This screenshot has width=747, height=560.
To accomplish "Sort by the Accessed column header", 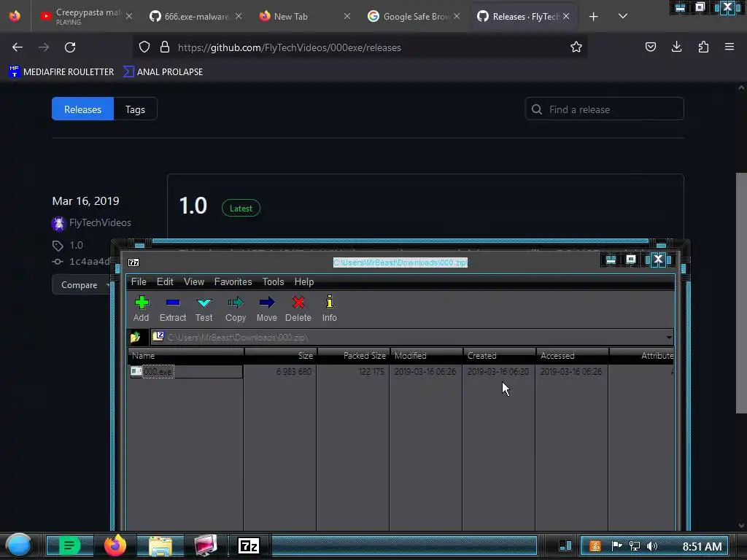I will click(572, 355).
